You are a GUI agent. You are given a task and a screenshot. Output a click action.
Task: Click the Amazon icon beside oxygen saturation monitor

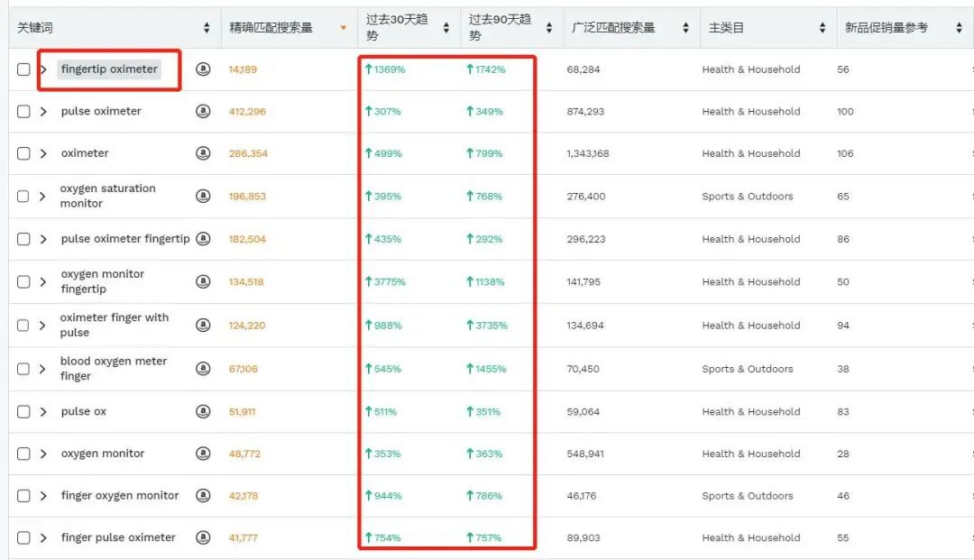point(203,196)
